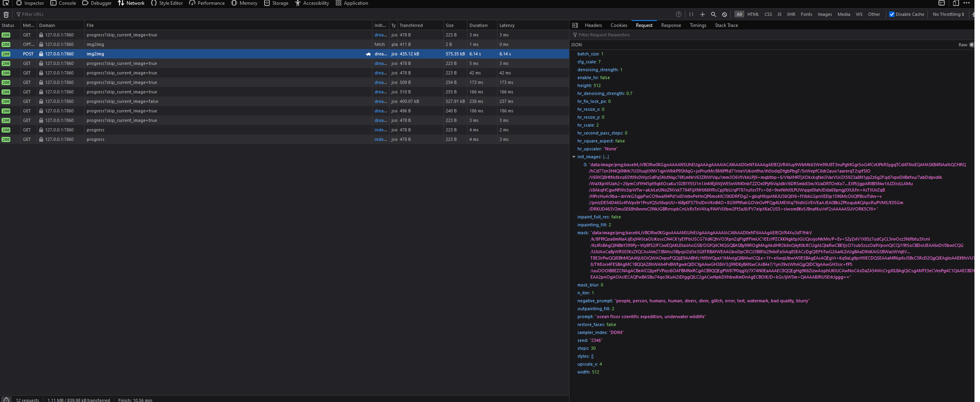
Task: Open the No Throttling dropdown
Action: pyautogui.click(x=947, y=14)
